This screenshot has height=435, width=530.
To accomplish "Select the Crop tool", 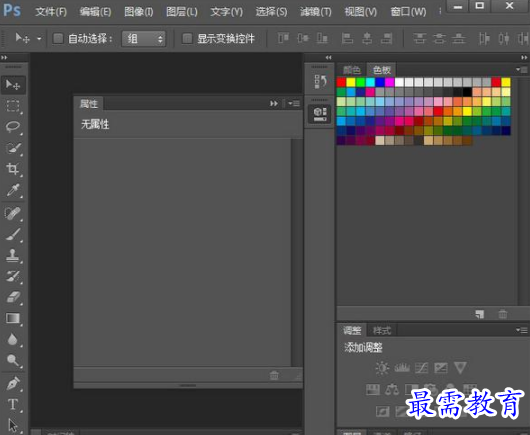I will tap(13, 169).
